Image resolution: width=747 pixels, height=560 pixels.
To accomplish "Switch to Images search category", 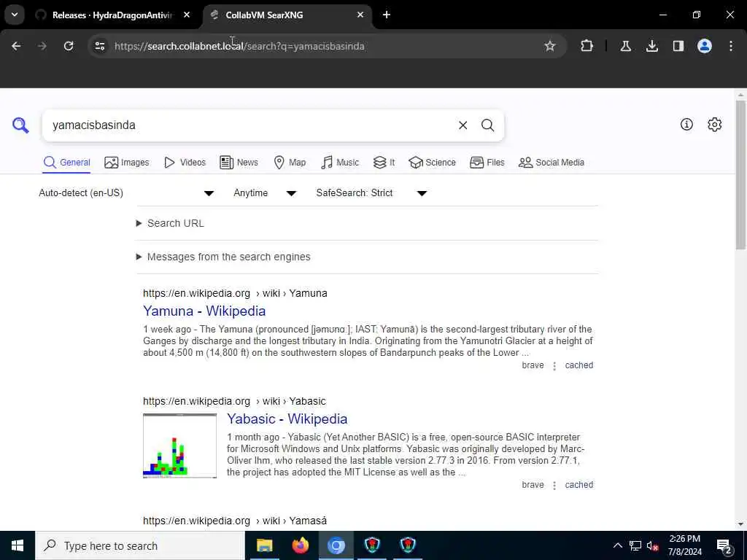I will click(127, 163).
